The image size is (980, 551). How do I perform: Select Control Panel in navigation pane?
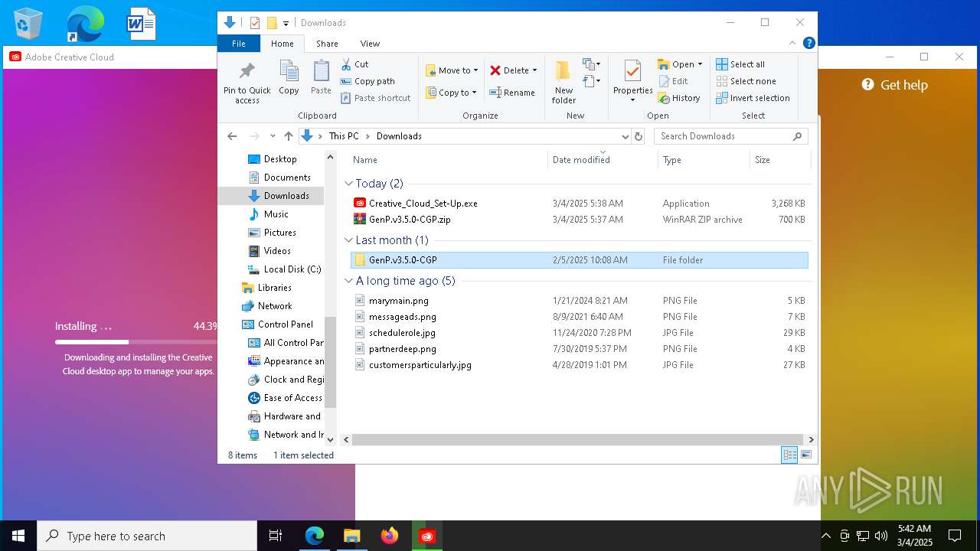tap(286, 324)
